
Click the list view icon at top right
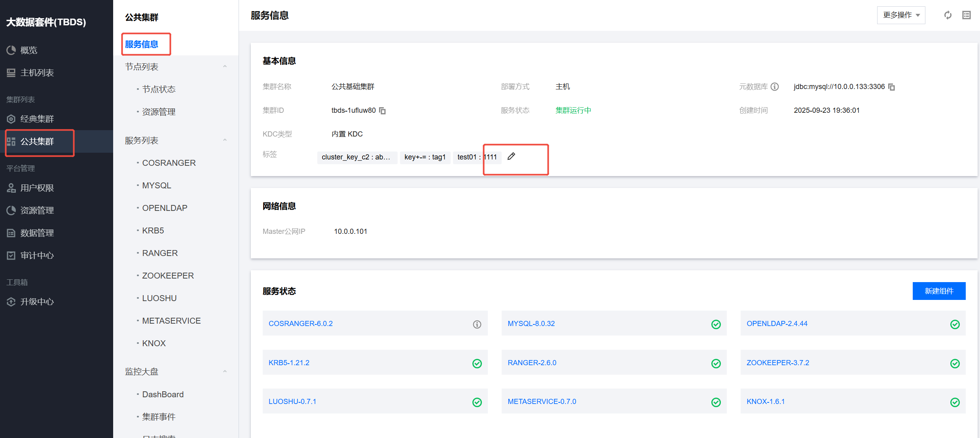point(966,15)
